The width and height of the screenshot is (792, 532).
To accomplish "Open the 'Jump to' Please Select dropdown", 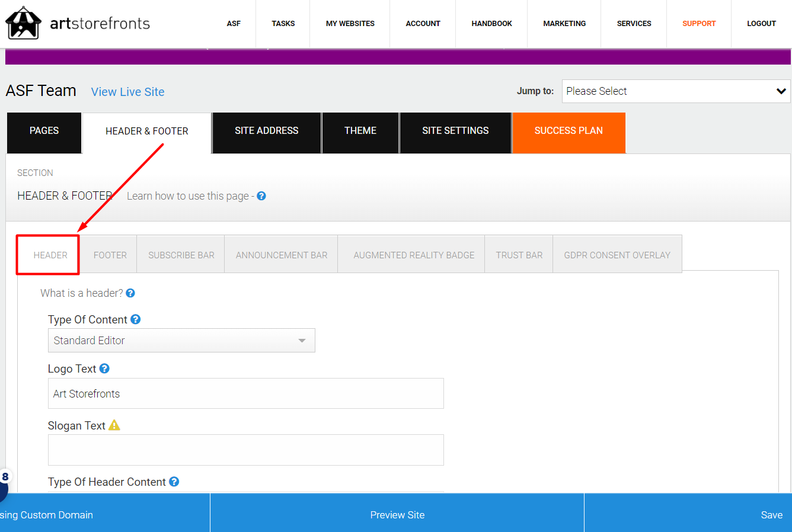I will point(676,91).
